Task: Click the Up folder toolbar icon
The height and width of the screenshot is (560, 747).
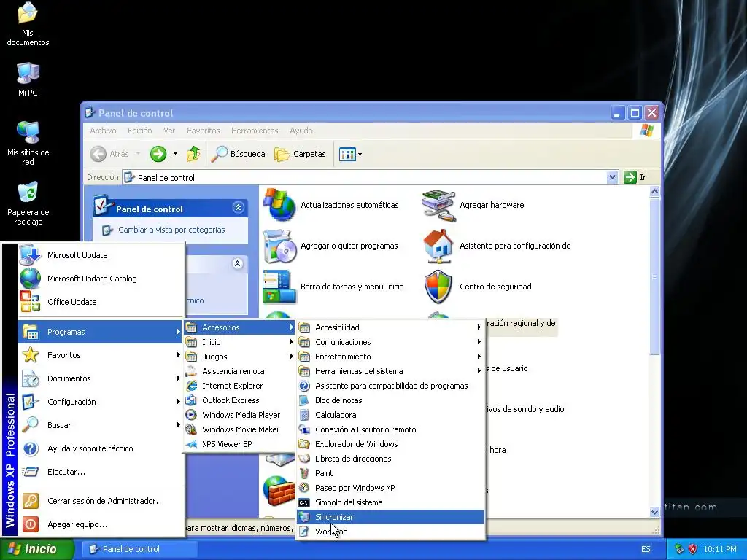Action: click(193, 154)
